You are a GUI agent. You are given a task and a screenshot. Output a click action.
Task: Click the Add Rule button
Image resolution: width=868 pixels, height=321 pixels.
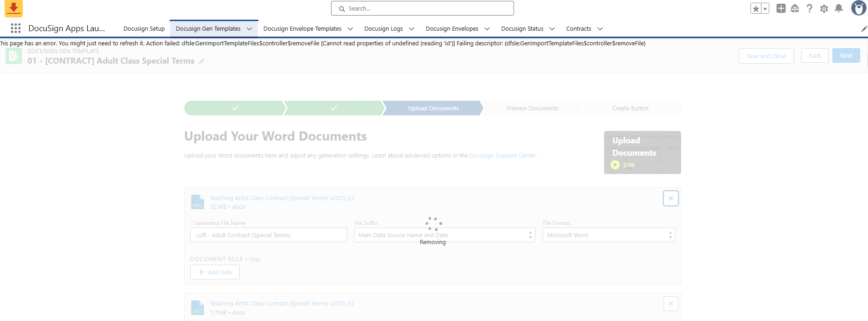(214, 272)
